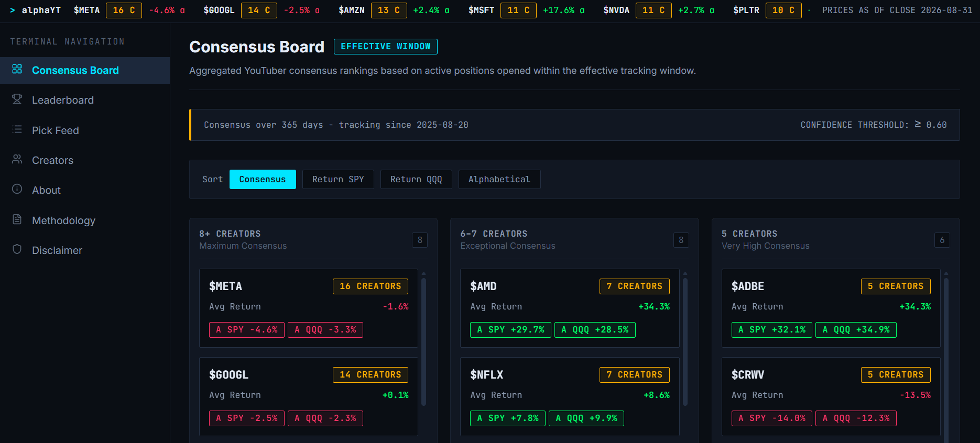Screen dimensions: 980x443
Task: Click the Effective Window badge
Action: (x=386, y=47)
